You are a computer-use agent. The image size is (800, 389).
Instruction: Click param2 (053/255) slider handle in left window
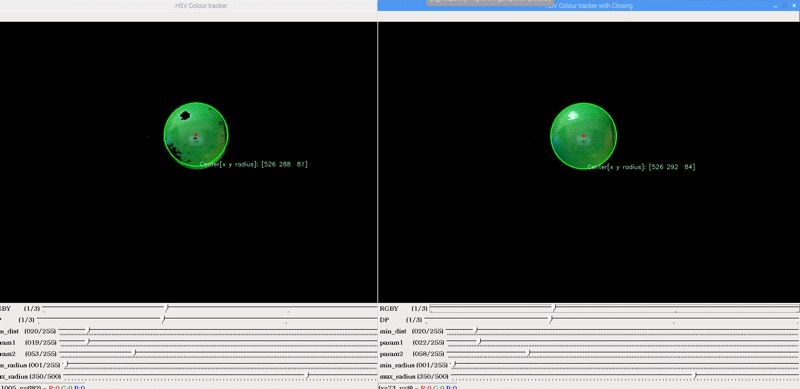pos(135,353)
